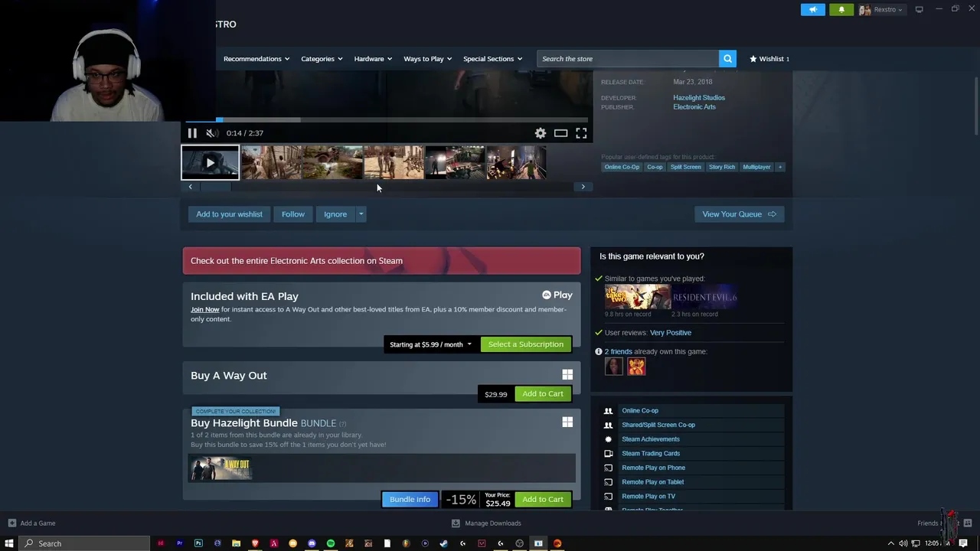Open the Steam Achievements feature link
980x551 pixels.
tap(651, 439)
